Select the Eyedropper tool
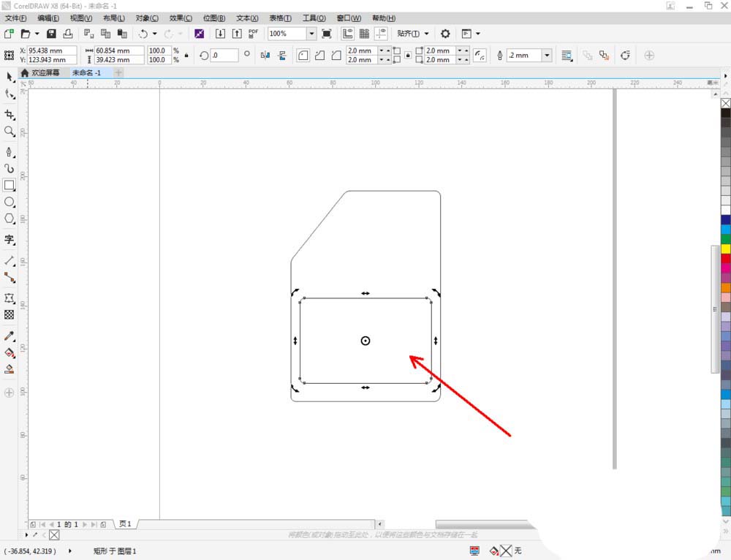This screenshot has width=731, height=560. pos(10,336)
